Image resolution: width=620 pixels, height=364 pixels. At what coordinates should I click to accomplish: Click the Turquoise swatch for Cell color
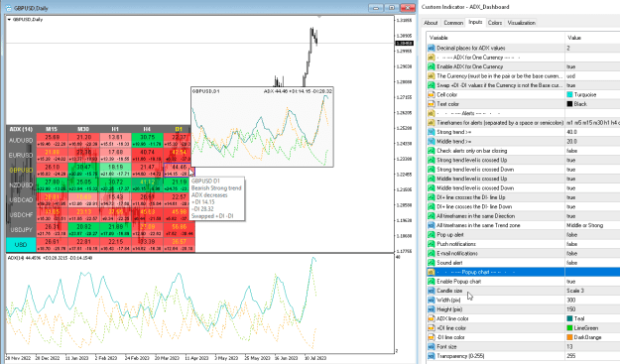569,95
